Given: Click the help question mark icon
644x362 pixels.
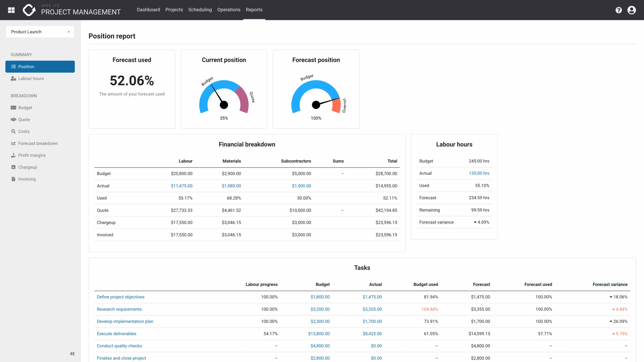Looking at the screenshot, I should point(619,10).
